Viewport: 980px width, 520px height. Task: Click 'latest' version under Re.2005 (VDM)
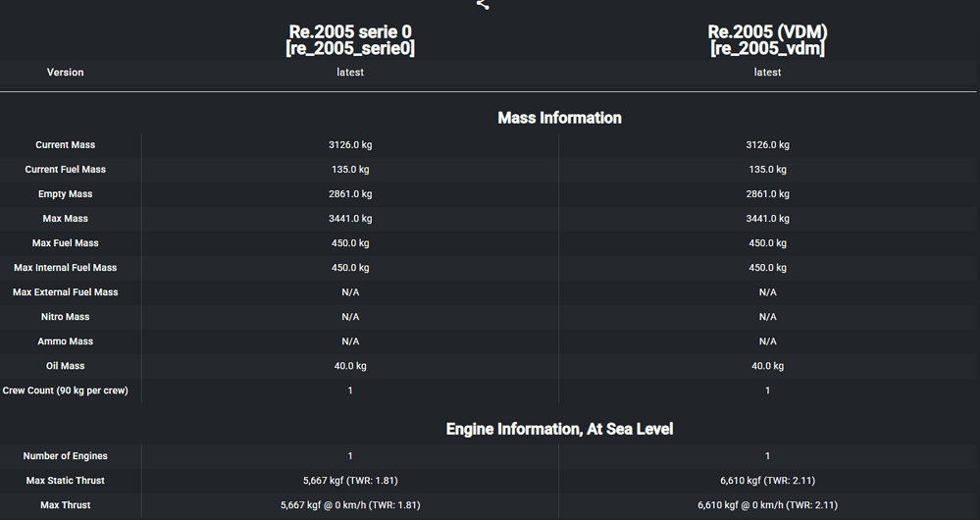point(767,73)
